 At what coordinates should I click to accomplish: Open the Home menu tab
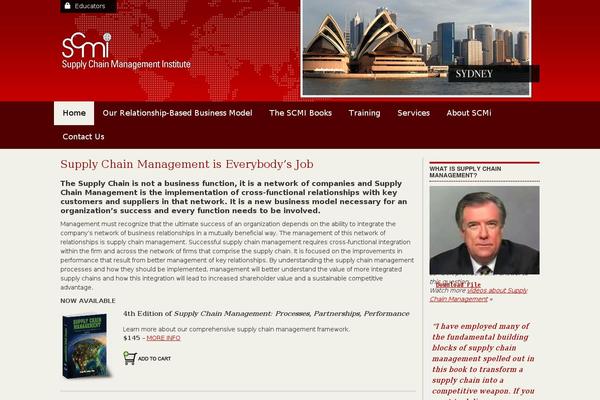click(74, 113)
